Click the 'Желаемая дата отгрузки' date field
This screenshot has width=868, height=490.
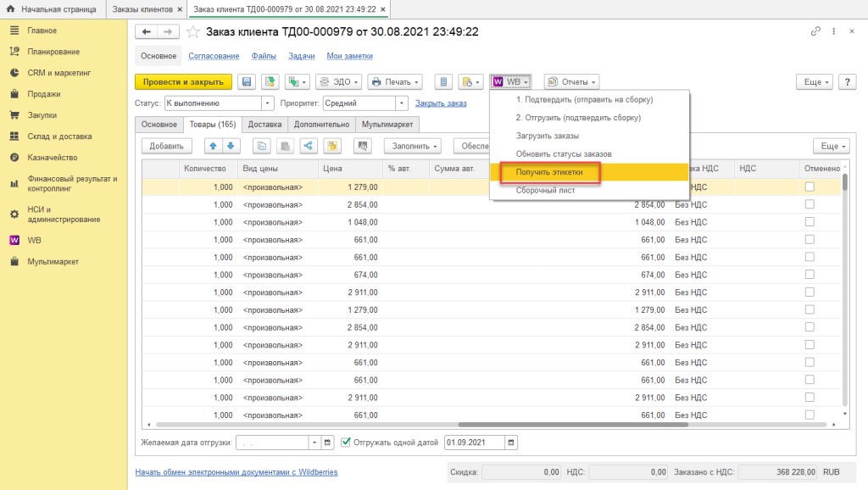(x=271, y=442)
